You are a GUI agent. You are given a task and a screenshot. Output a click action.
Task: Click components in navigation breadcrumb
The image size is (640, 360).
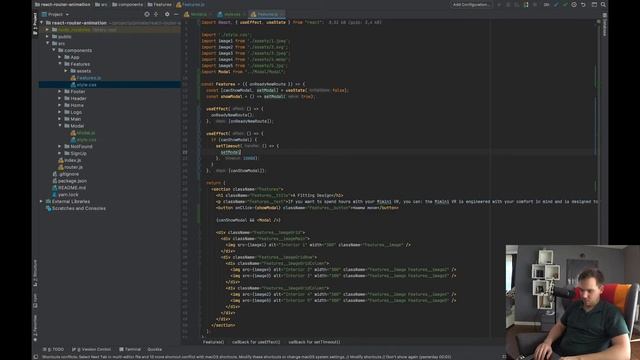[x=127, y=4]
